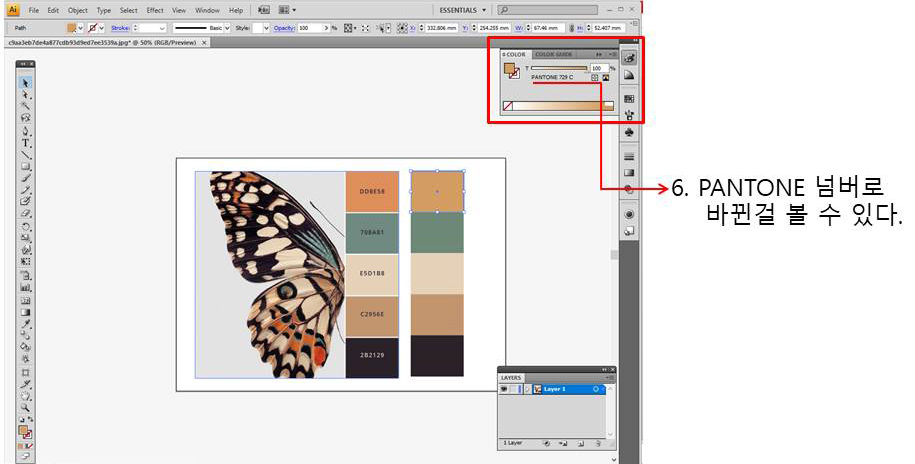The image size is (915, 464).
Task: Open the Object menu
Action: click(78, 11)
